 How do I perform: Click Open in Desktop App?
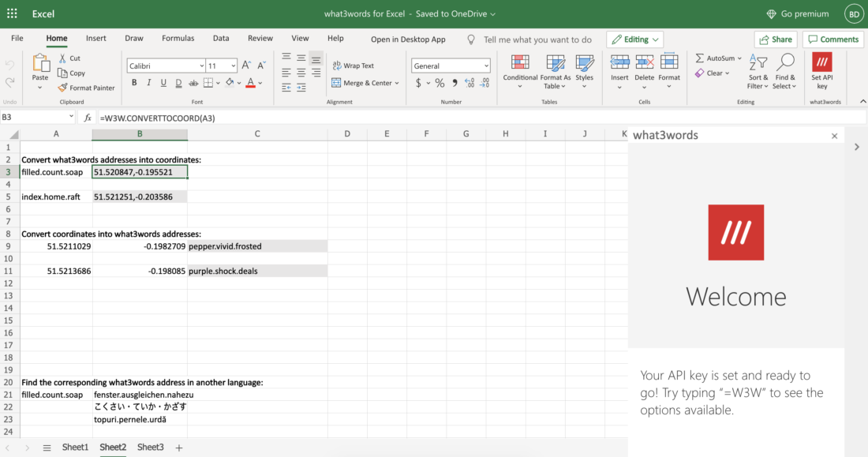point(408,39)
